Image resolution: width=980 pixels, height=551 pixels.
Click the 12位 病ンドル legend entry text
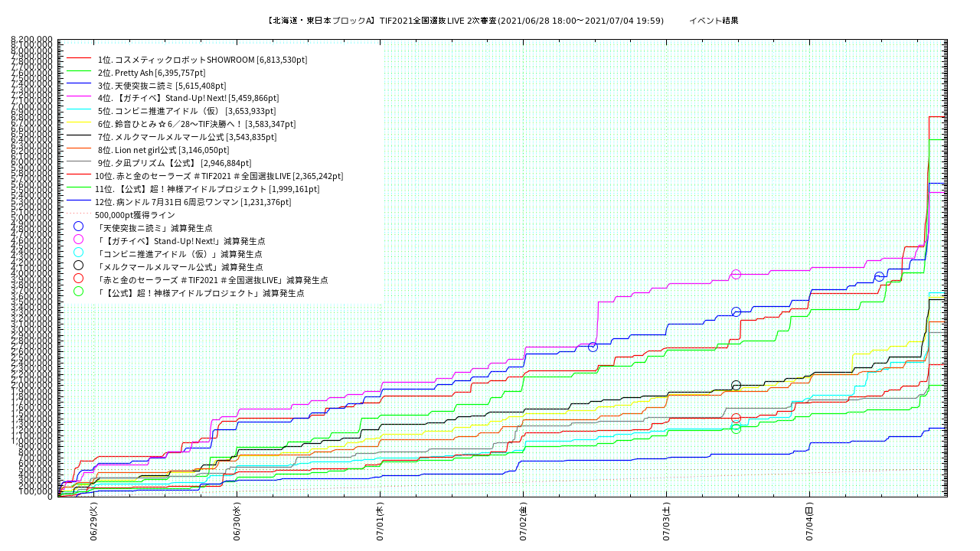tap(193, 202)
